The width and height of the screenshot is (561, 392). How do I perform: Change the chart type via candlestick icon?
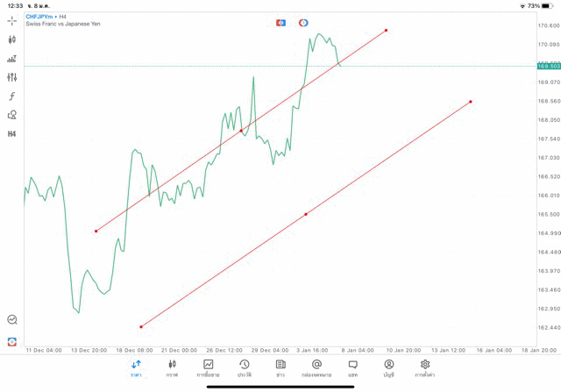click(12, 39)
